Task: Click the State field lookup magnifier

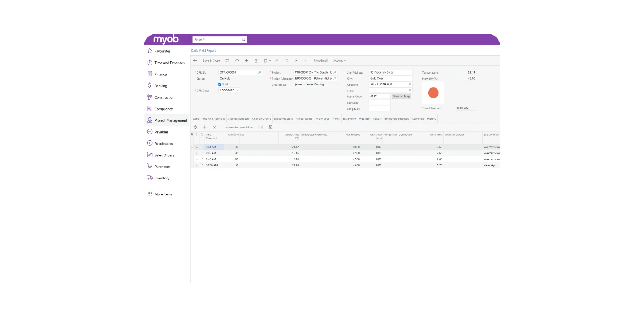Action: pyautogui.click(x=410, y=90)
